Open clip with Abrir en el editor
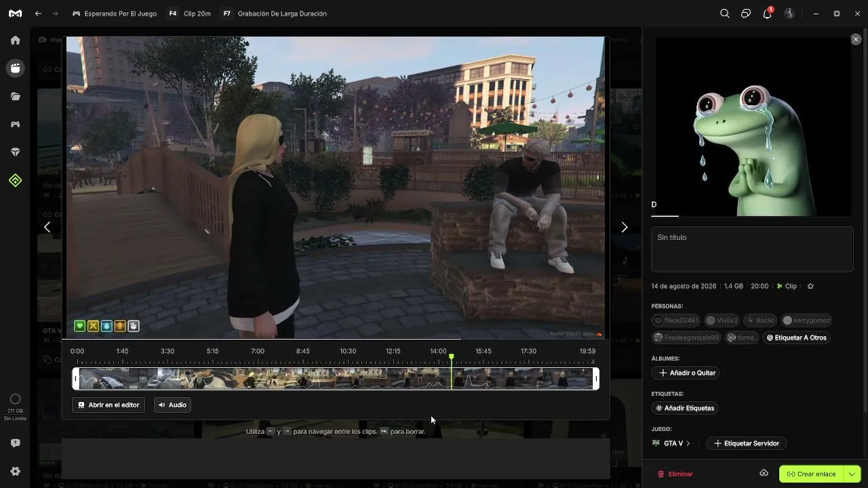The width and height of the screenshot is (868, 488). pos(108,405)
